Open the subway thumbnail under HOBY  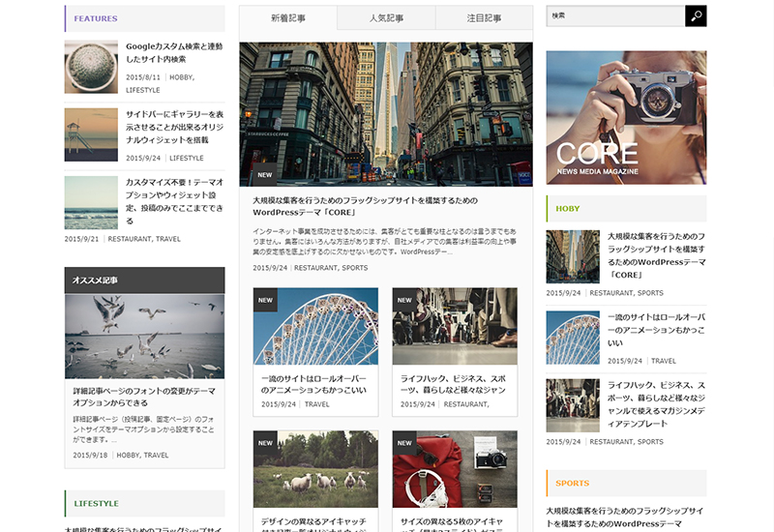[573, 405]
